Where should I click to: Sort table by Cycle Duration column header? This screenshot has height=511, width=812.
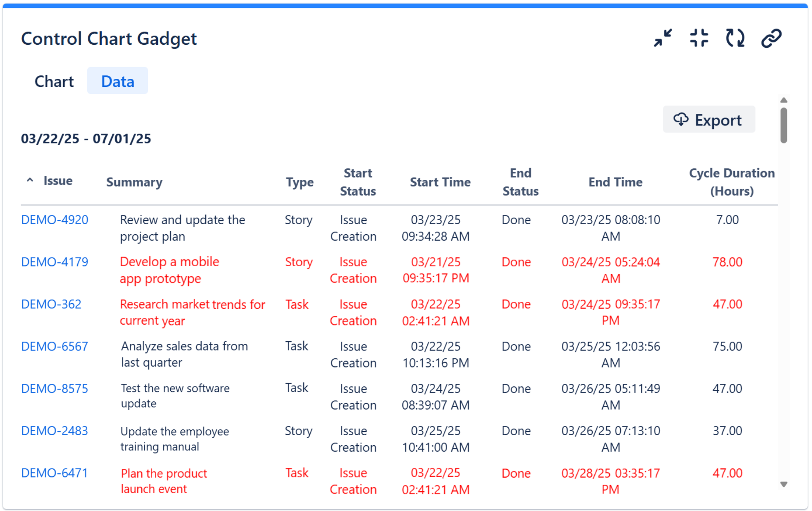click(731, 182)
